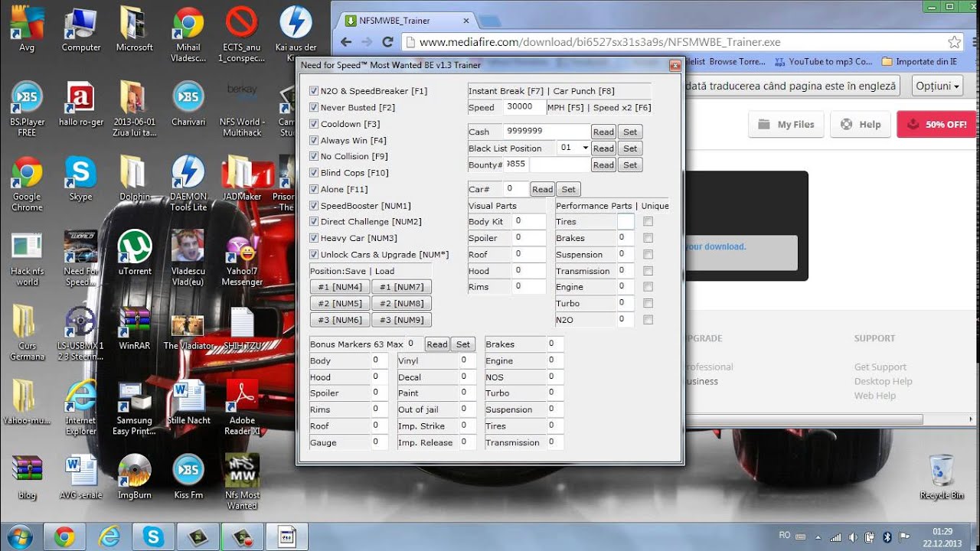The width and height of the screenshot is (980, 551).
Task: Select the Adobe Reader XI icon
Action: [242, 408]
